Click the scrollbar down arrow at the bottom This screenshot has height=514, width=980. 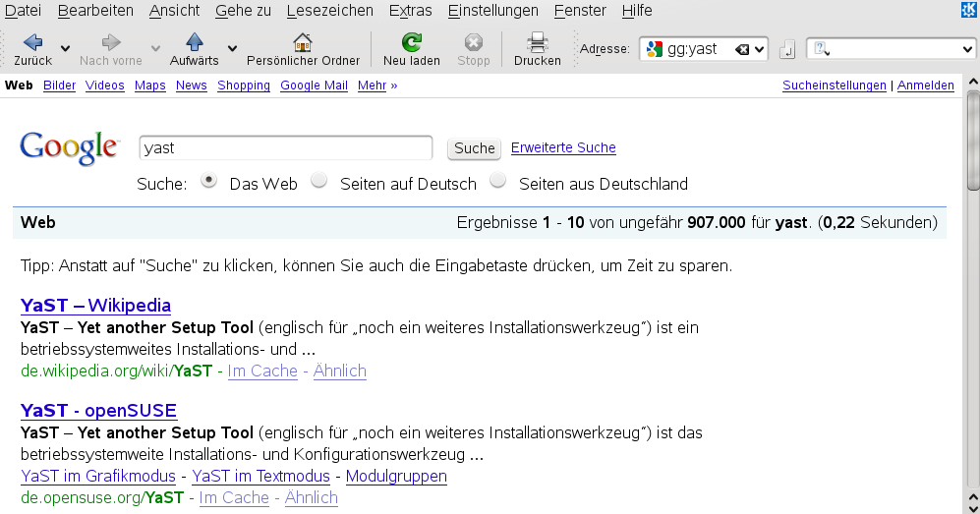[973, 508]
